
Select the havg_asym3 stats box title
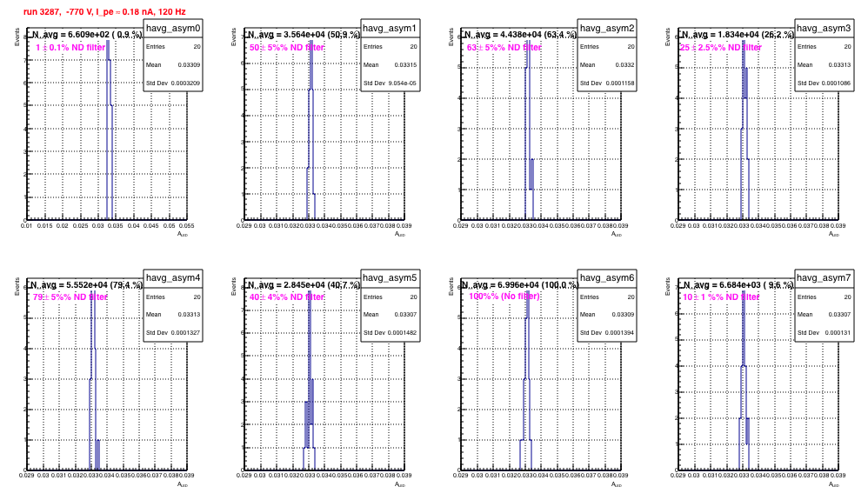point(824,28)
